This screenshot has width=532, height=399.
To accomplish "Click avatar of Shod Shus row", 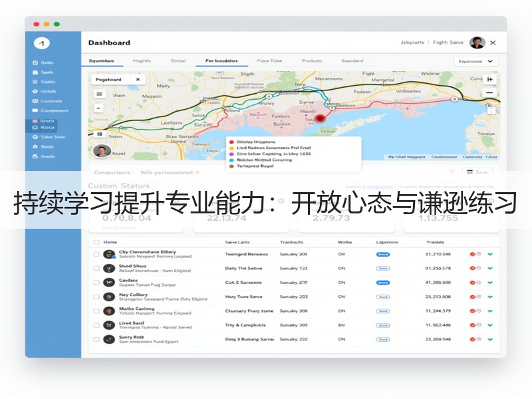I will pos(109,269).
